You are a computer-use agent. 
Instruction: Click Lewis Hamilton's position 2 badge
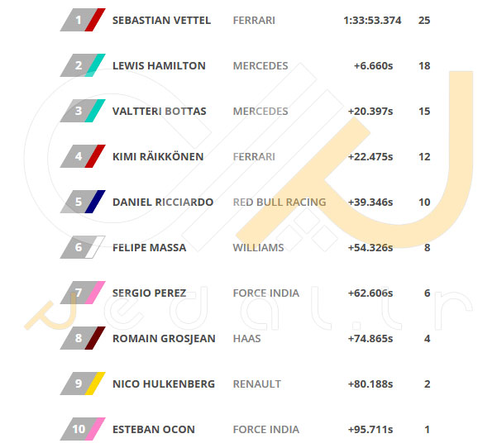(x=83, y=65)
